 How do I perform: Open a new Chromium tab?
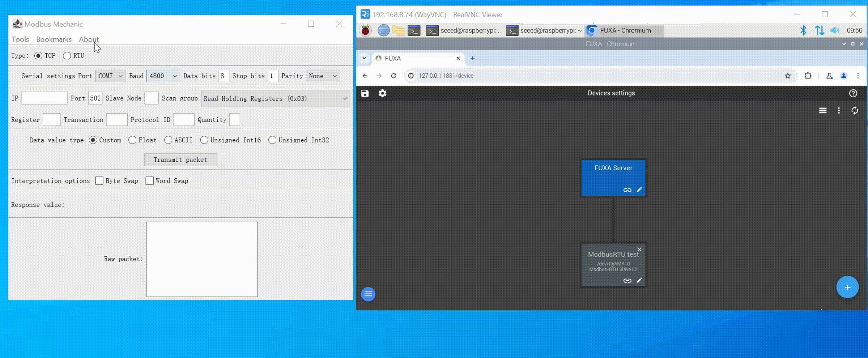point(472,58)
